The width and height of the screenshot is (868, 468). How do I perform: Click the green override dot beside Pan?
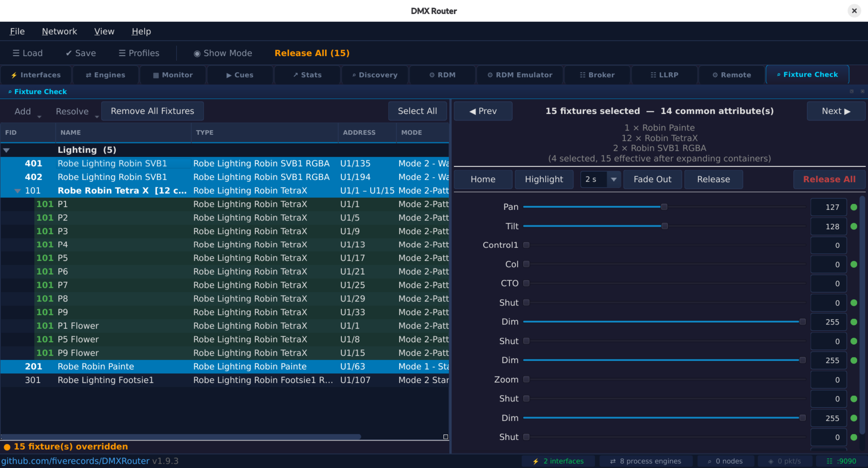[854, 207]
